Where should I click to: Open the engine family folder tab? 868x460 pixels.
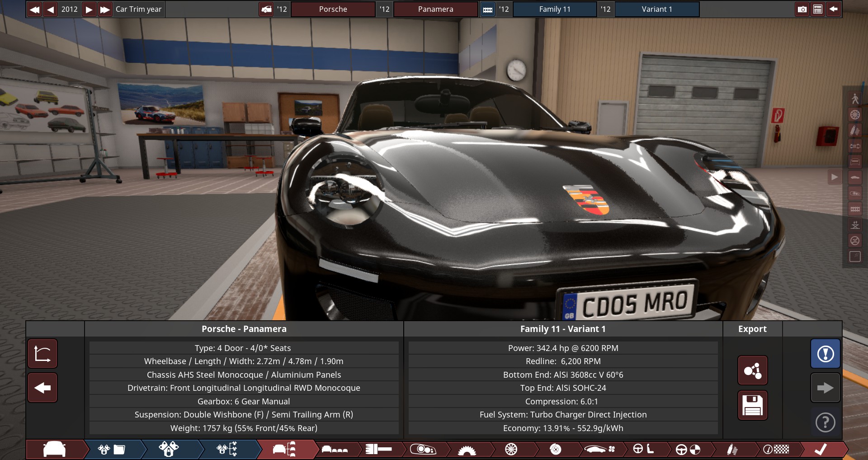111,449
